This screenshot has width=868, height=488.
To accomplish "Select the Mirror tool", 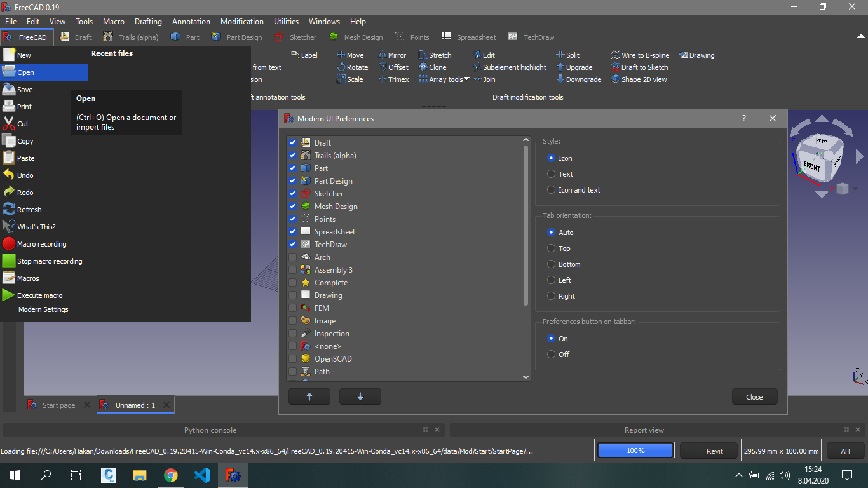I will [x=392, y=55].
